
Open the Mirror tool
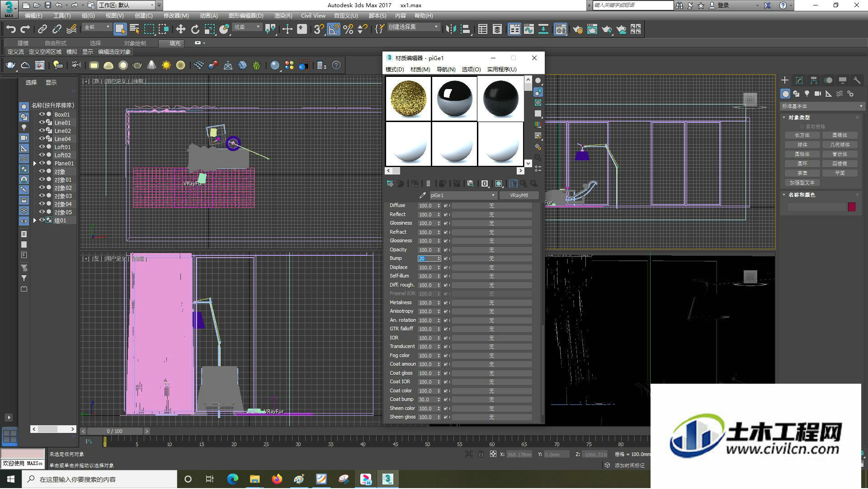tap(451, 29)
